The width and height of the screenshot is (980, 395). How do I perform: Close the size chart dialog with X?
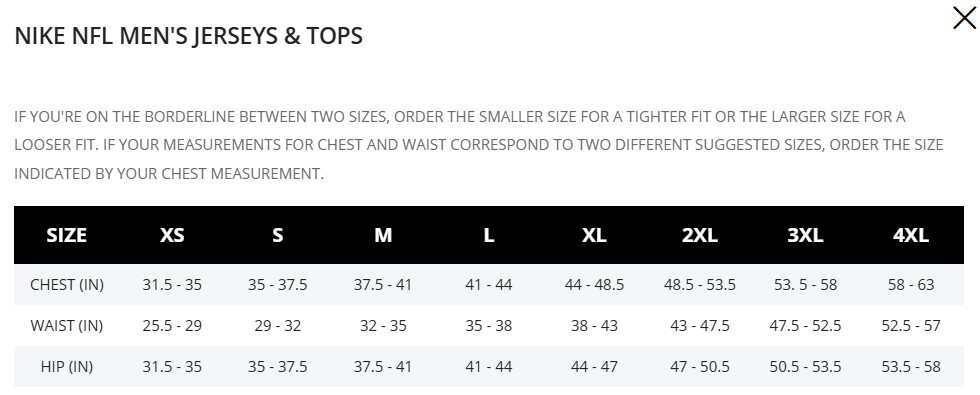tap(964, 18)
